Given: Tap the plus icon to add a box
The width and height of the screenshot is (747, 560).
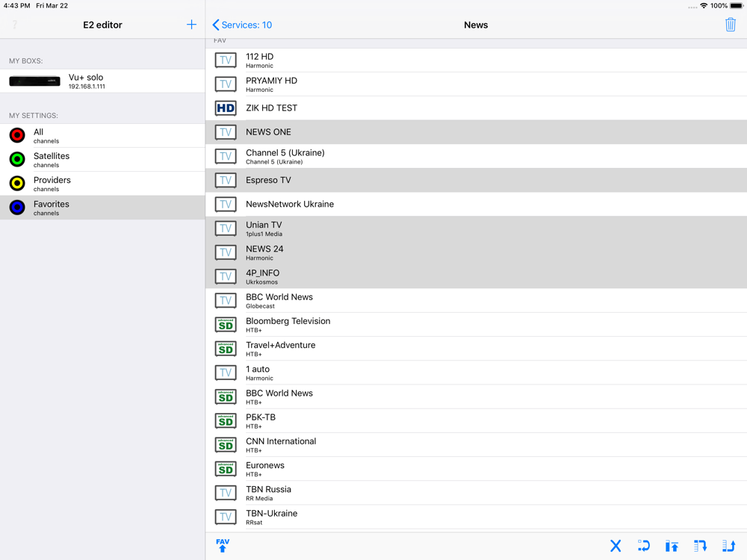Looking at the screenshot, I should 191,25.
